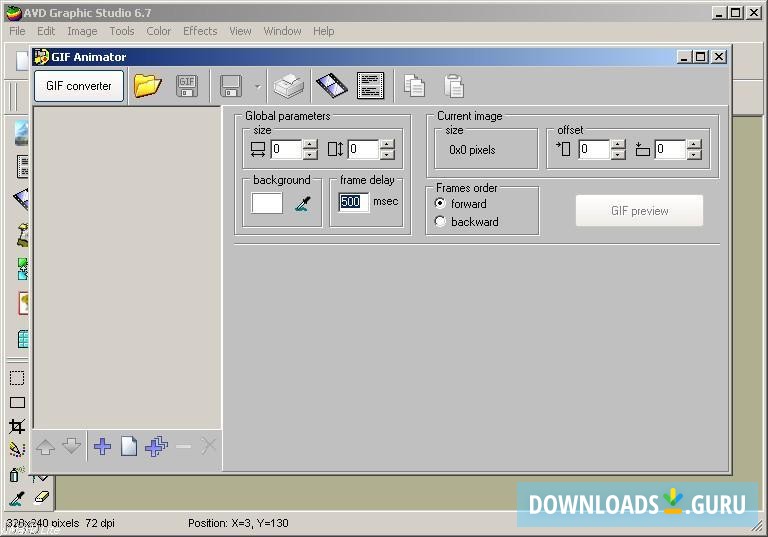Expand the save options dropdown arrow
The image size is (768, 537).
coord(258,87)
